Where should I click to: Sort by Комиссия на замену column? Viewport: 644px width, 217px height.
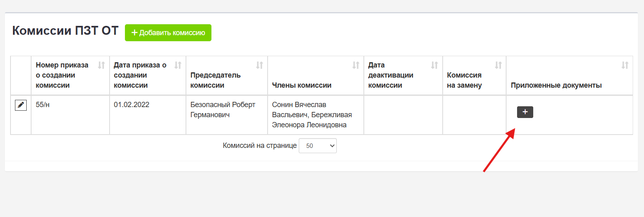coord(498,65)
